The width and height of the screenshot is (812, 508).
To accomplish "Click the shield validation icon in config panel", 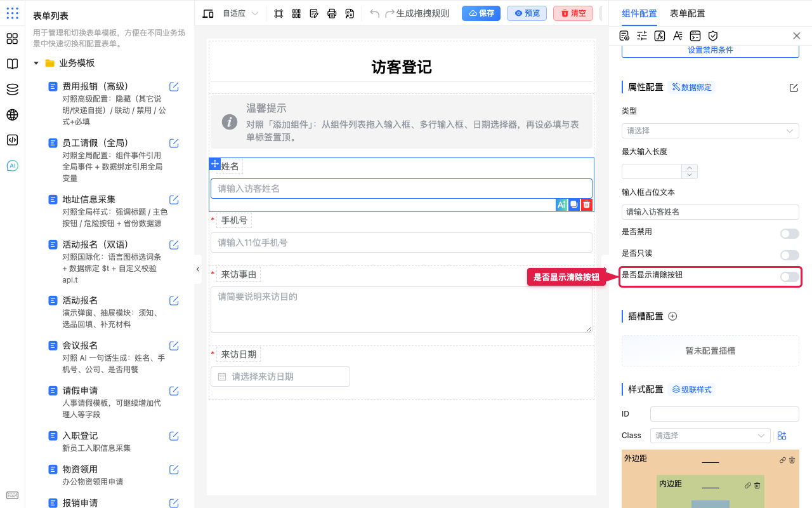I will point(713,36).
